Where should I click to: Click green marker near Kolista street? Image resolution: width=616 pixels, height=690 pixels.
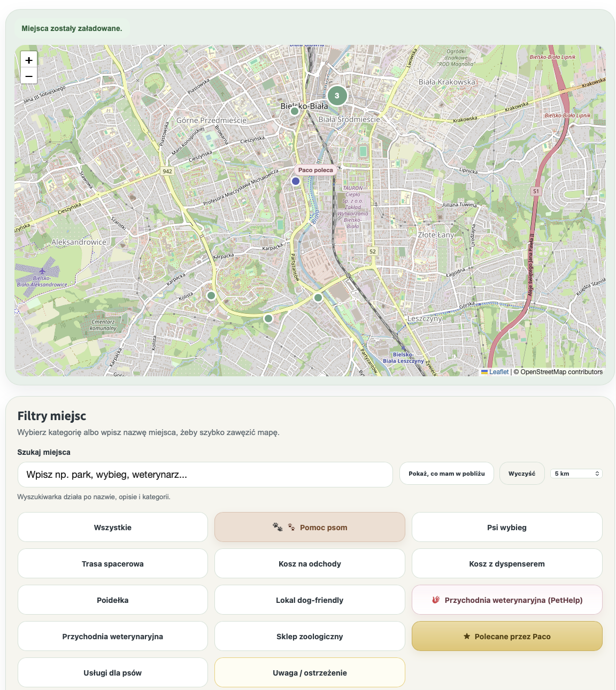click(x=211, y=296)
